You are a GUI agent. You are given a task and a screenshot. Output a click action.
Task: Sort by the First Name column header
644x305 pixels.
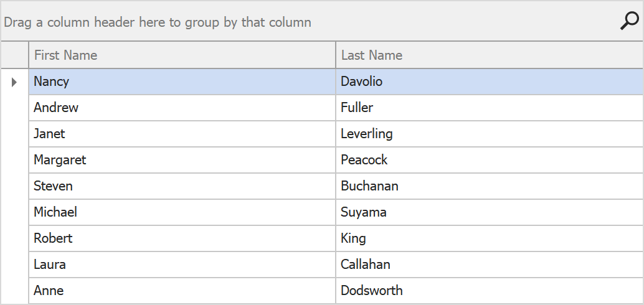[65, 55]
